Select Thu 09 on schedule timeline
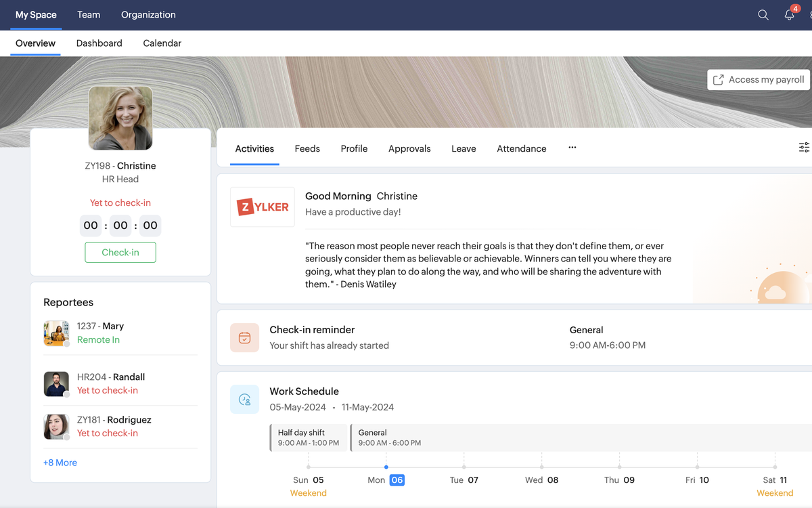Image resolution: width=812 pixels, height=508 pixels. click(619, 480)
